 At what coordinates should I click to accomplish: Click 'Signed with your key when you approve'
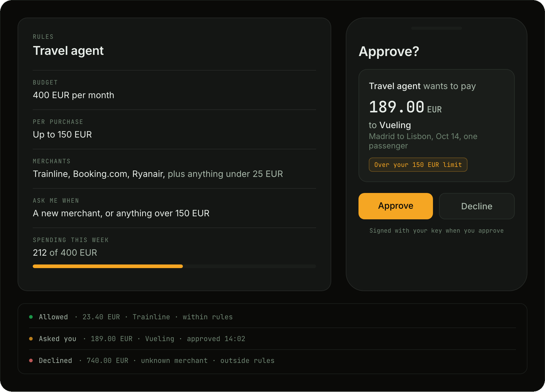click(436, 231)
